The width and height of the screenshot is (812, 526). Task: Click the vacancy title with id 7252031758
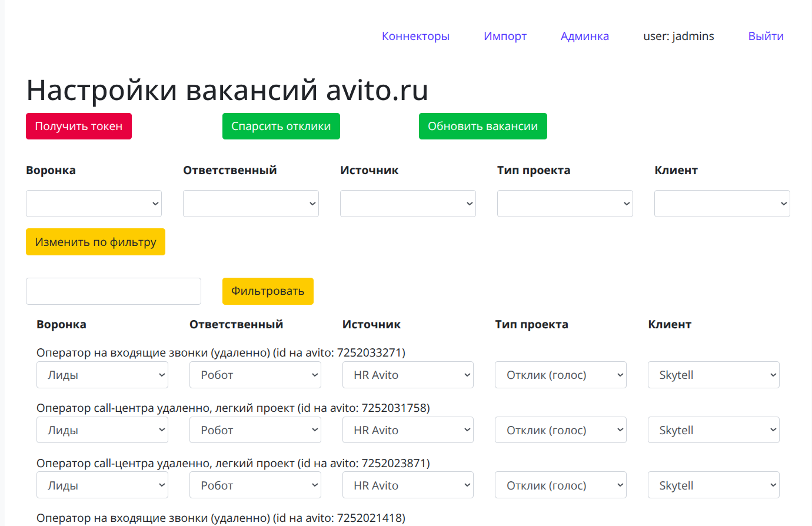[x=233, y=408]
